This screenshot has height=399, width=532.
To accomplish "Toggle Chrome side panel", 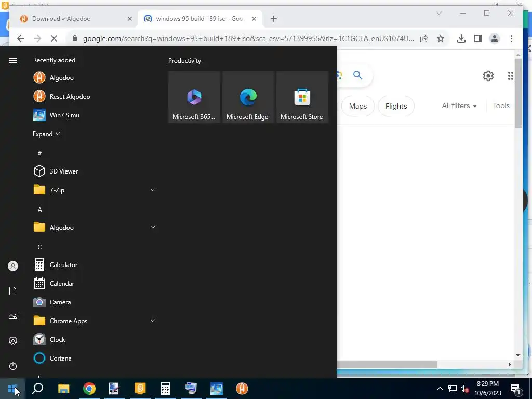I will click(x=478, y=38).
